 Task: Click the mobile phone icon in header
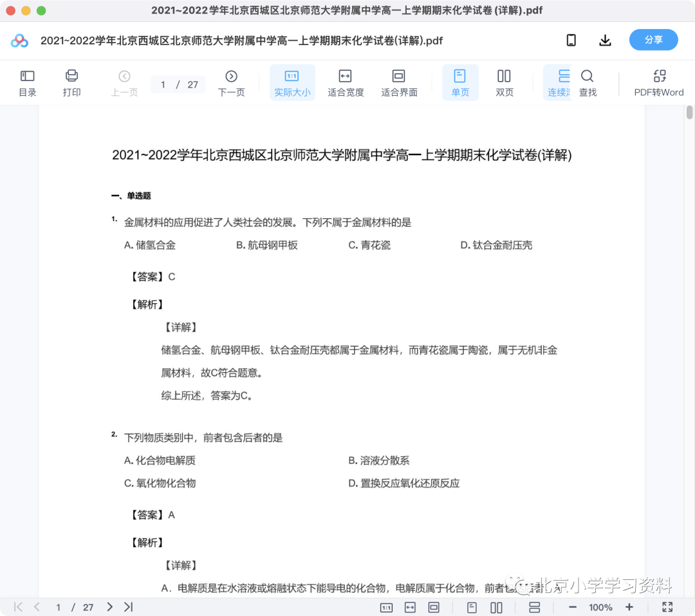tap(571, 41)
